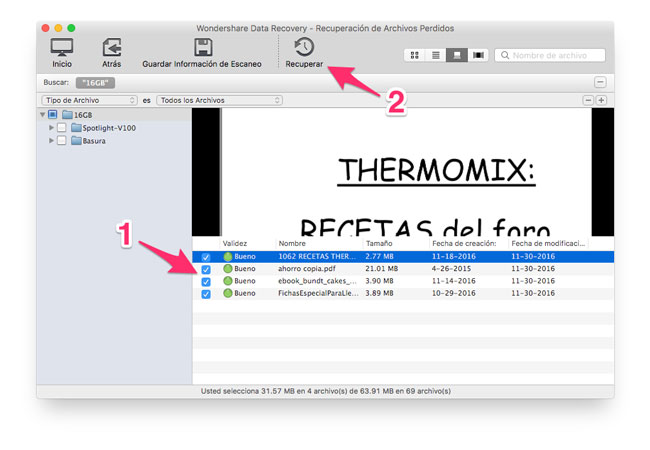Select the cover flow view icon
The image size is (650, 450).
(479, 55)
